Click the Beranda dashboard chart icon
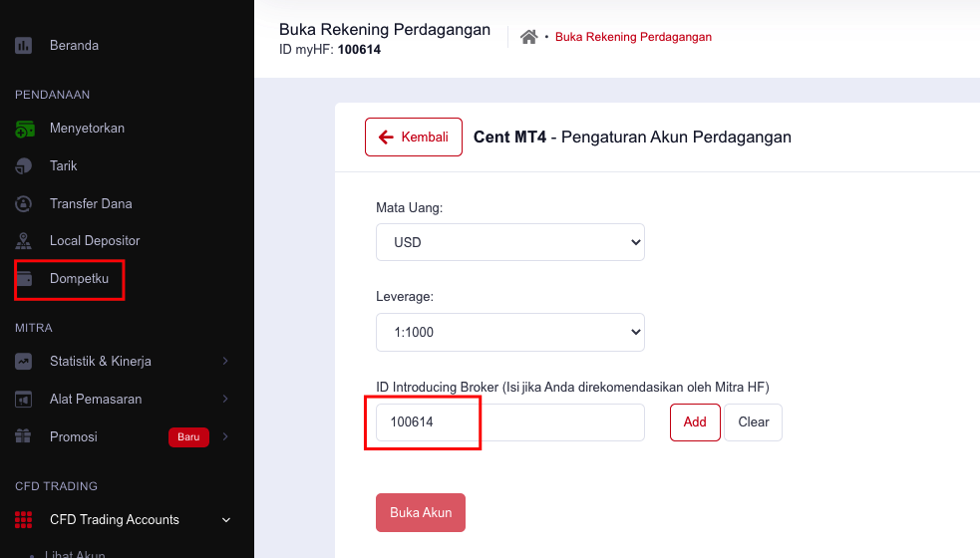Viewport: 980px width, 558px height. [24, 46]
